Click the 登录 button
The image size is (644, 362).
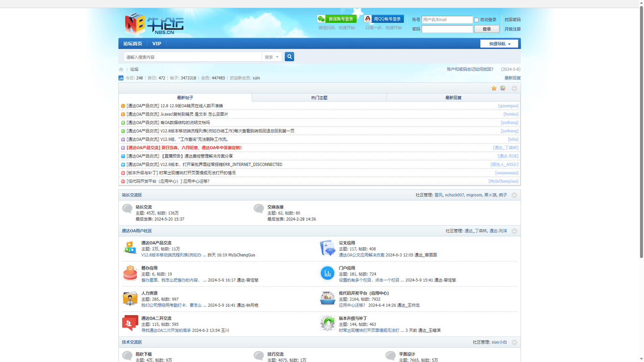[487, 29]
